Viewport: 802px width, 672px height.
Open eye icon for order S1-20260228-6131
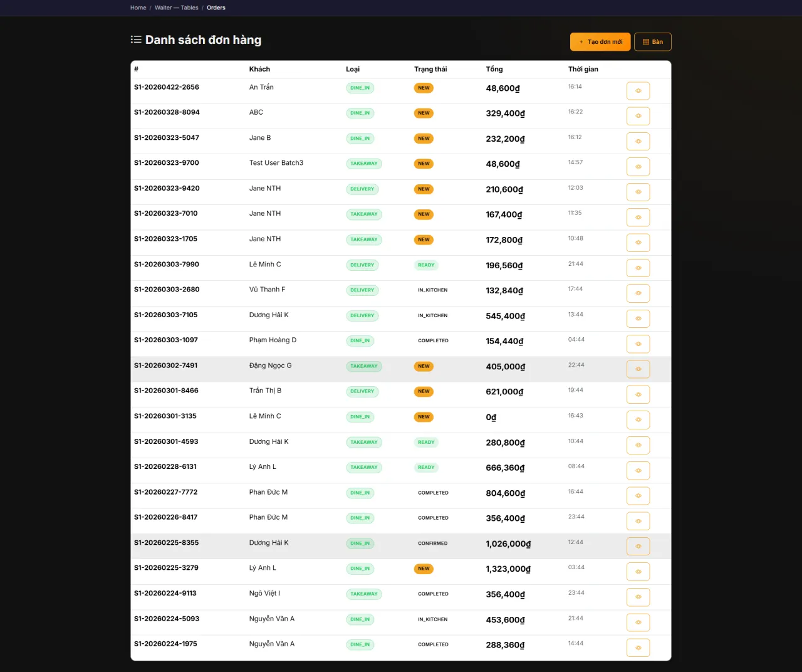(x=638, y=471)
